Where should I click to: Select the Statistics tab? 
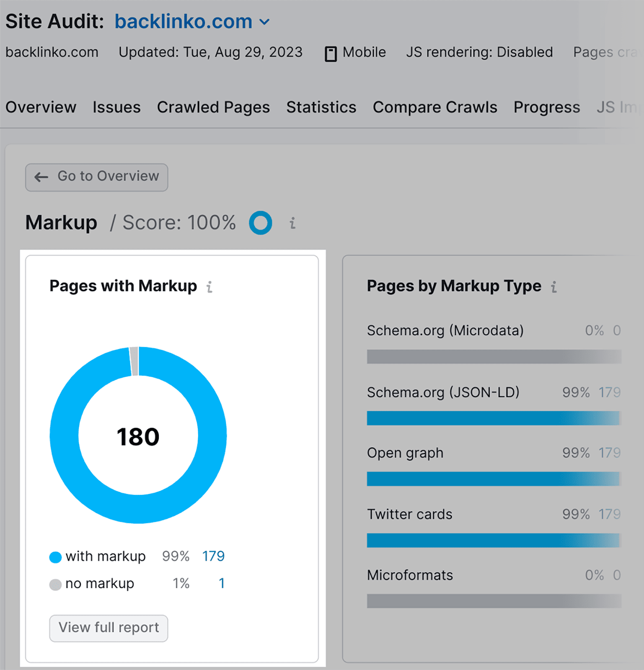(321, 107)
